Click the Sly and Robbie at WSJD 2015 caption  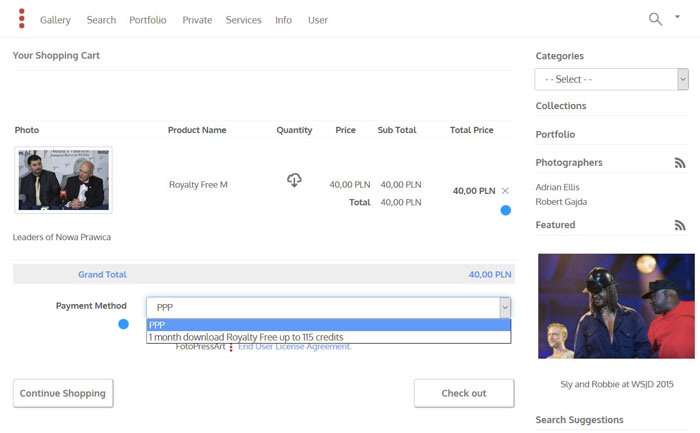tap(617, 384)
